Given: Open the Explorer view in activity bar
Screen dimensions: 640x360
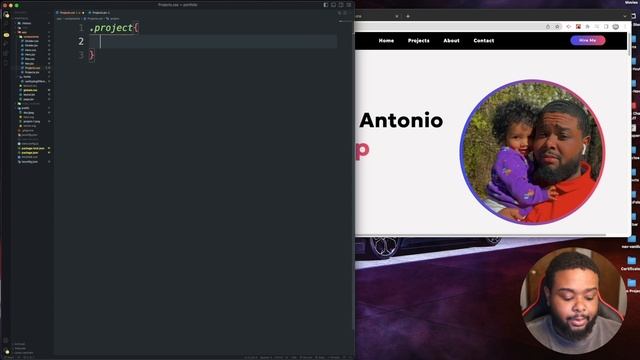Looking at the screenshot, I should [x=6, y=15].
